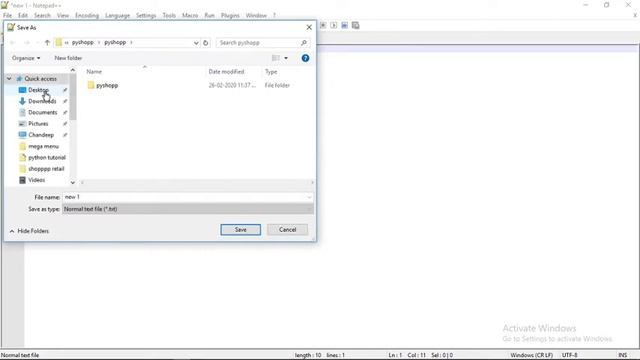
Task: Click the Documents icon in sidebar
Action: tap(22, 112)
